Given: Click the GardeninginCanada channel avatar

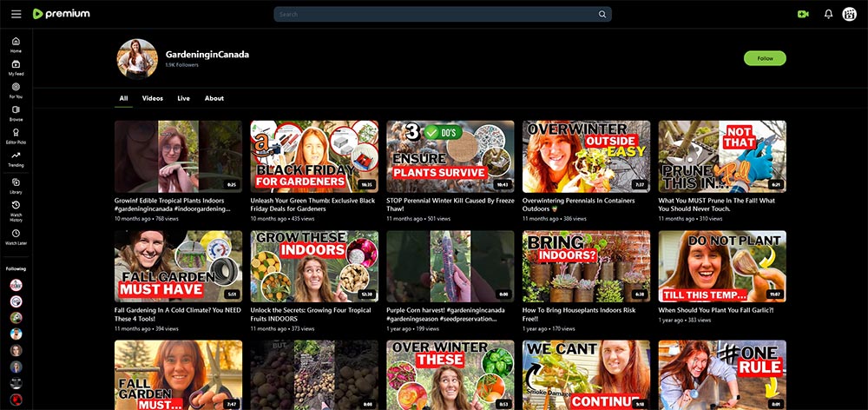Looking at the screenshot, I should click(137, 59).
